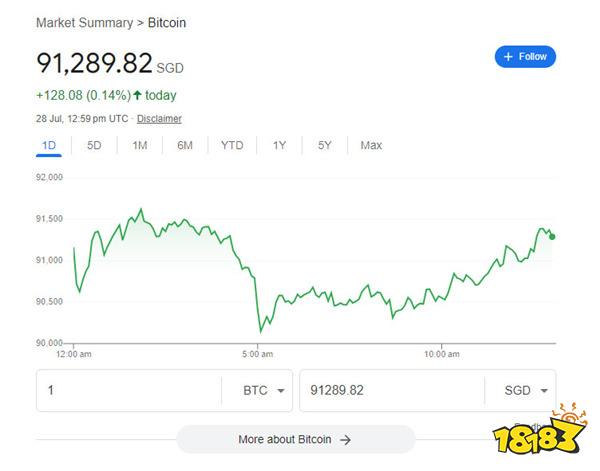
Task: Click Market Summary breadcrumb
Action: point(85,23)
